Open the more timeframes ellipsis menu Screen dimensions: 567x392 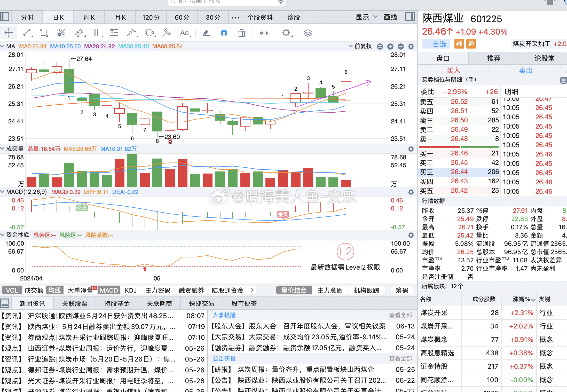coord(235,17)
